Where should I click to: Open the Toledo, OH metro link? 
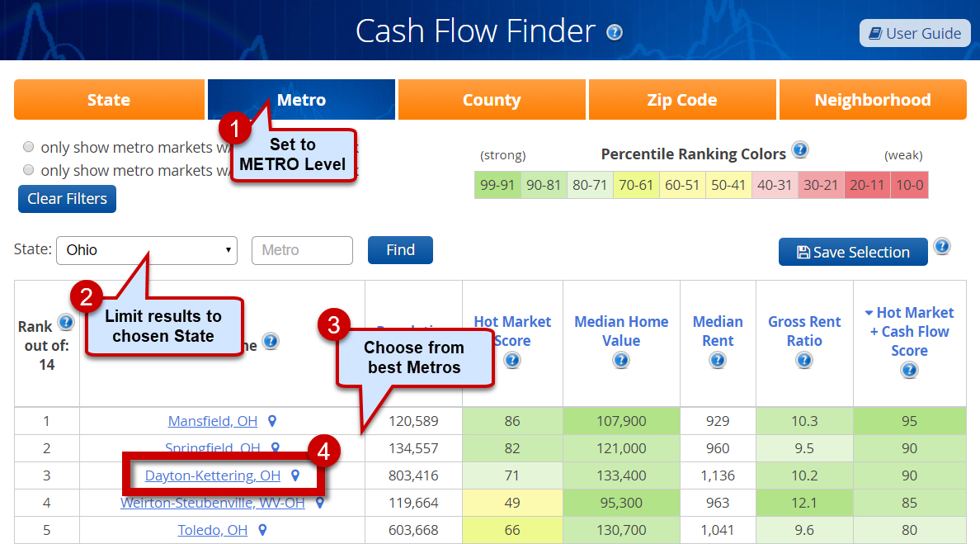tap(213, 530)
